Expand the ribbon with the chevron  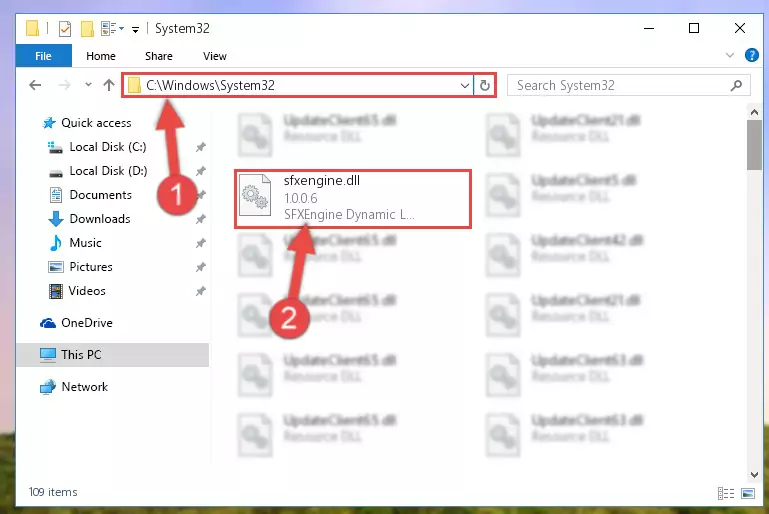click(x=730, y=55)
